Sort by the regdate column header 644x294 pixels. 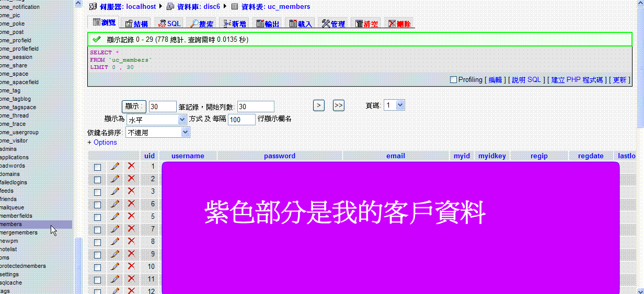591,156
